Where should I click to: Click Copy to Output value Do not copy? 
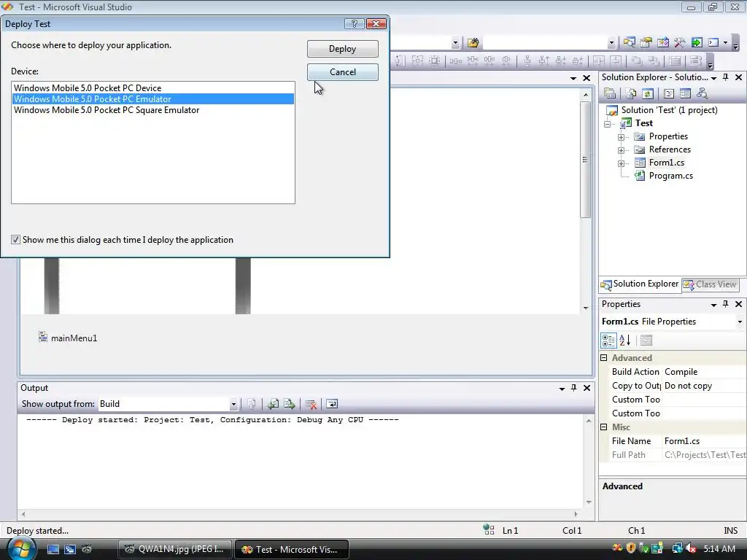pos(704,386)
